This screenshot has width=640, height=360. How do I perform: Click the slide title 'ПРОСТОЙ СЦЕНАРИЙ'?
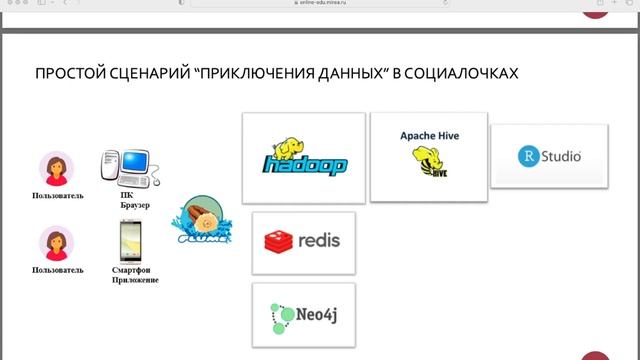coord(113,73)
